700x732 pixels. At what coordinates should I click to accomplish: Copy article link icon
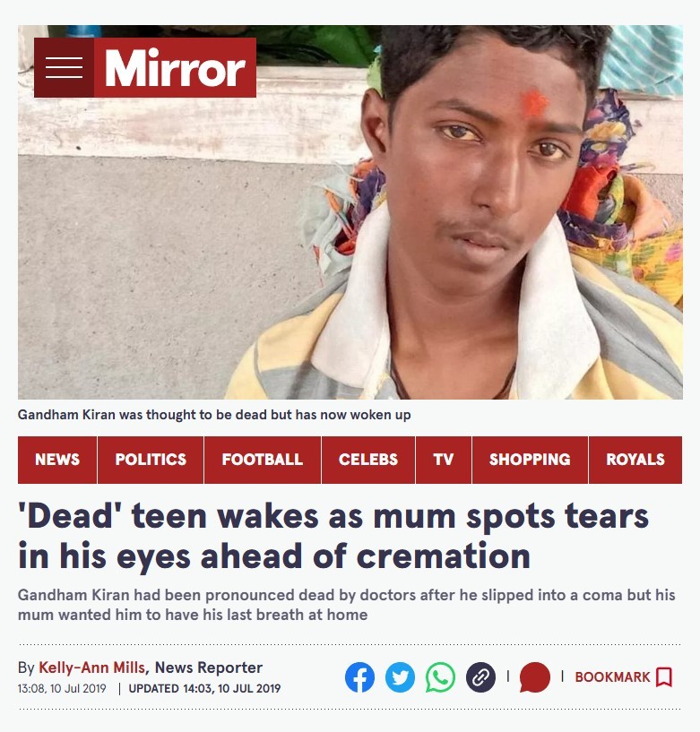(480, 677)
